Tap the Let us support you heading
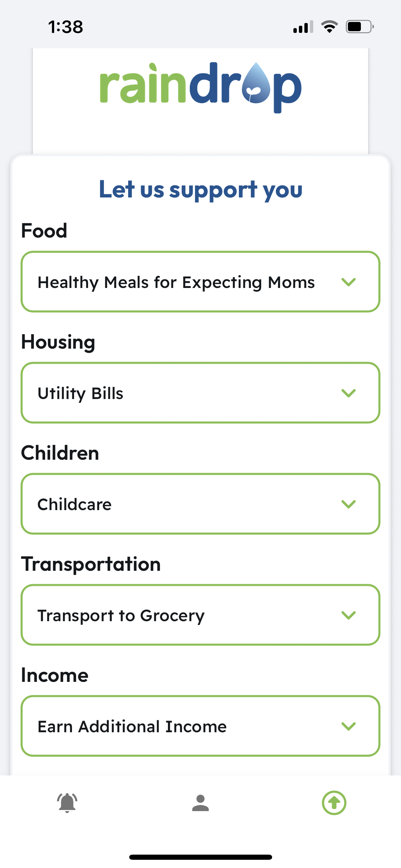The width and height of the screenshot is (401, 868). (200, 190)
